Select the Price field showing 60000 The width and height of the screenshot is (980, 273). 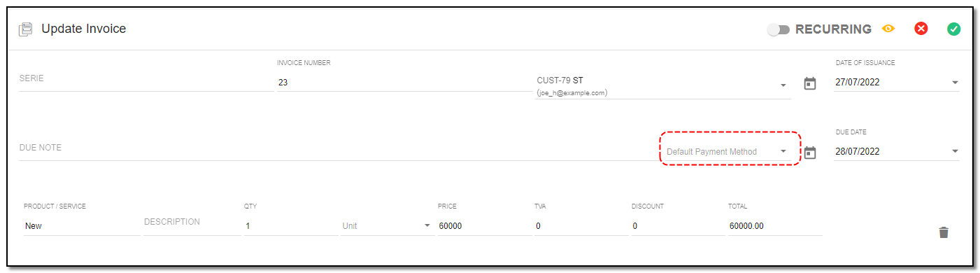(x=485, y=226)
